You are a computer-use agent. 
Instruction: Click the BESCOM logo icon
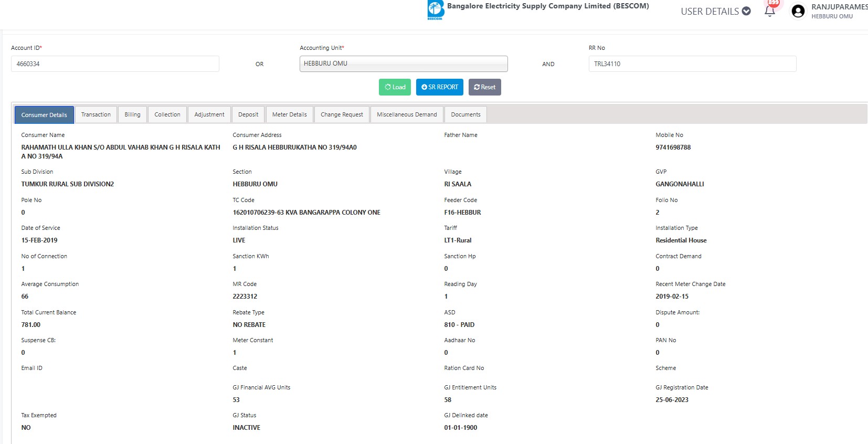point(436,10)
